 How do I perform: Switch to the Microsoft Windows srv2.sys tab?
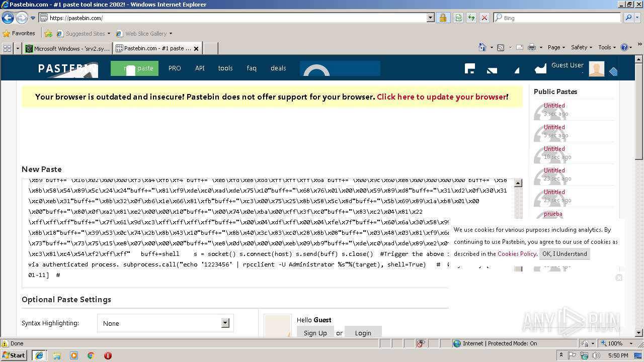click(x=67, y=48)
